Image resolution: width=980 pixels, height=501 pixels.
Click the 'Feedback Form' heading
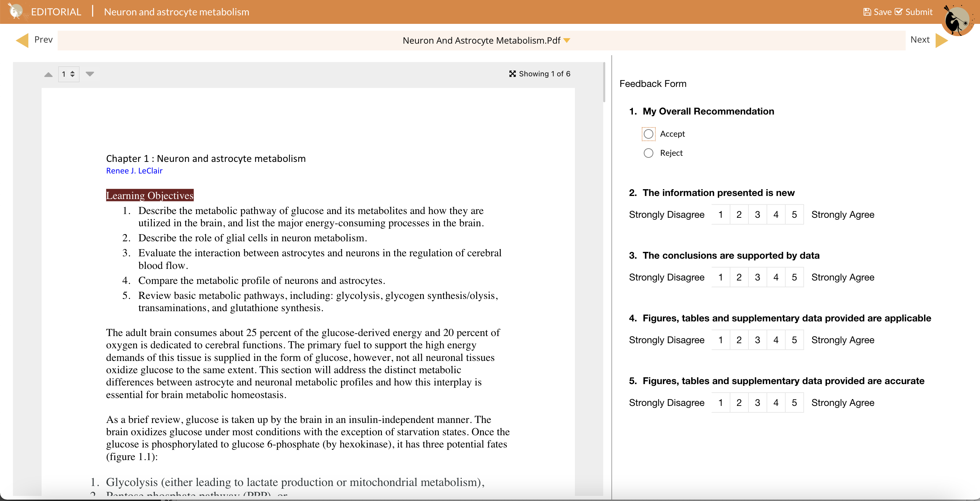pyautogui.click(x=653, y=83)
